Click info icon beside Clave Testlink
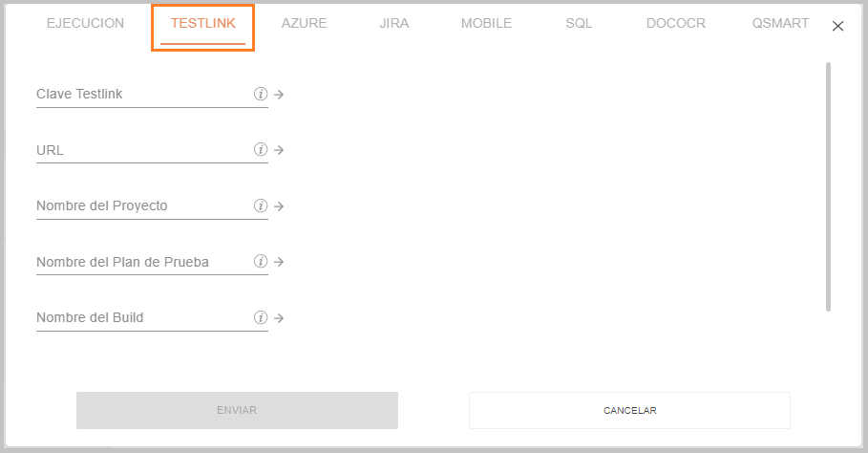The height and width of the screenshot is (453, 868). pos(261,95)
